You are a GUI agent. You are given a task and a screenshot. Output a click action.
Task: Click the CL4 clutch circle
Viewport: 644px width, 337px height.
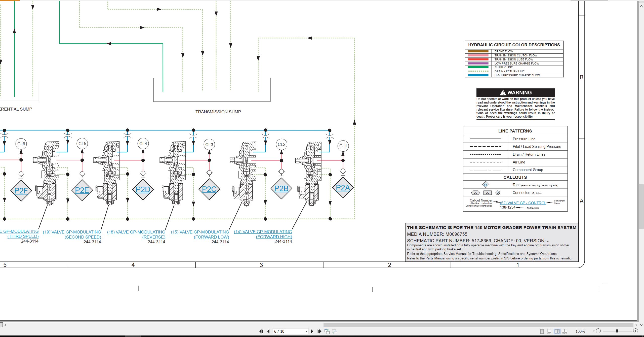click(x=143, y=144)
